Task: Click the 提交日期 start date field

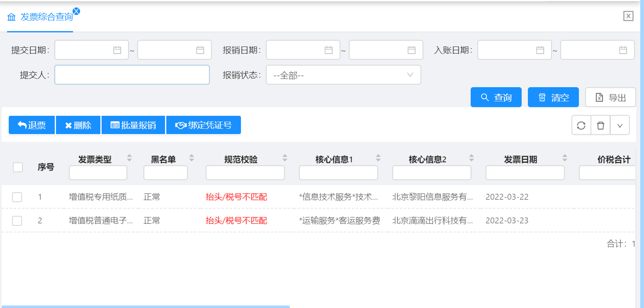Action: tap(91, 50)
